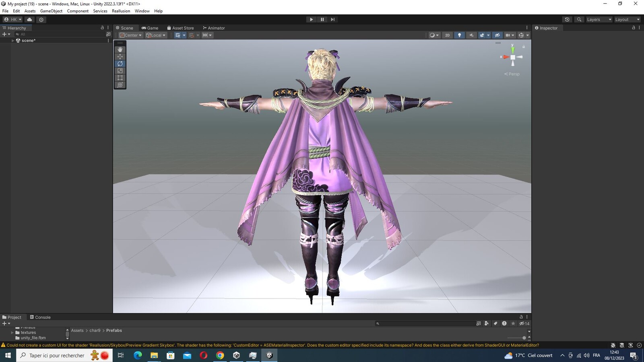644x362 pixels.
Task: Toggle 2D view mode
Action: pyautogui.click(x=447, y=35)
